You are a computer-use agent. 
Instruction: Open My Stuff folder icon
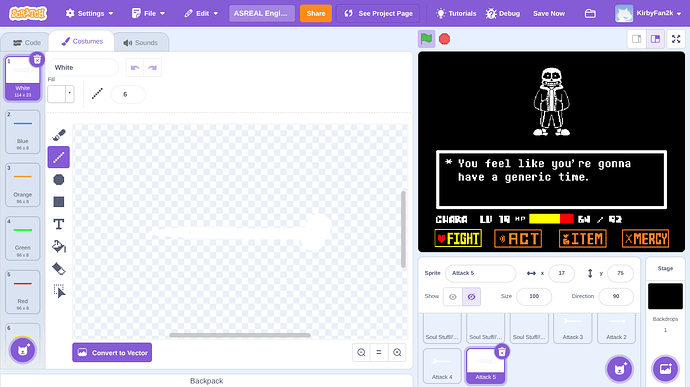590,14
